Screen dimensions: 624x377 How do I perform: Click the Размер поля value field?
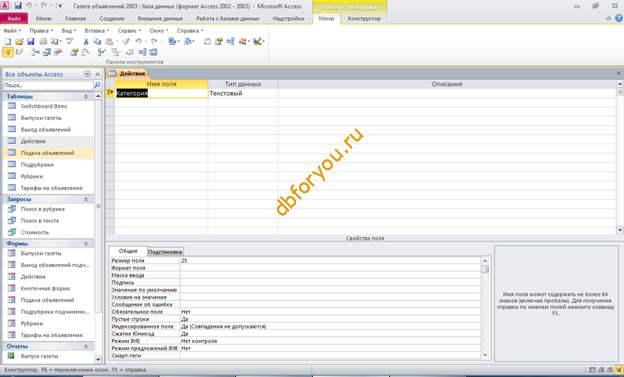click(x=330, y=261)
